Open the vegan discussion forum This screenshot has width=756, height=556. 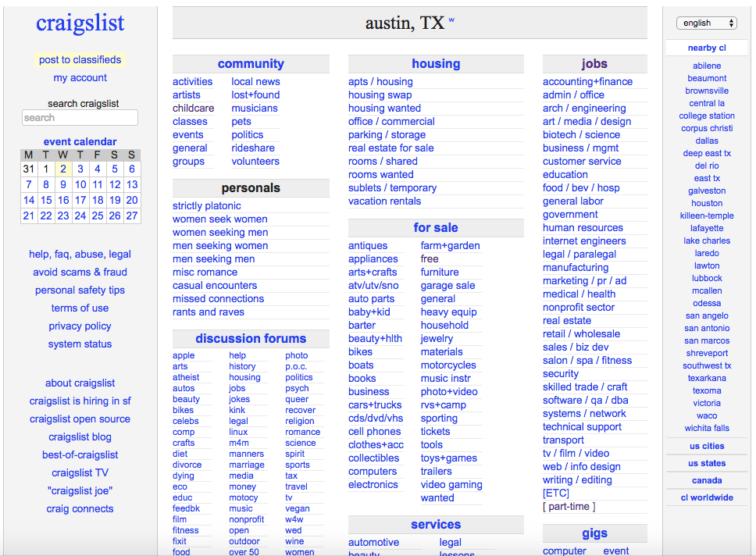point(298,508)
